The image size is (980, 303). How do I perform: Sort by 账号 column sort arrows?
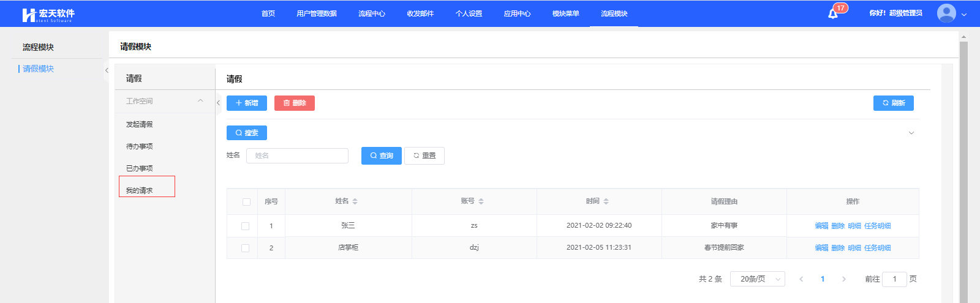481,201
